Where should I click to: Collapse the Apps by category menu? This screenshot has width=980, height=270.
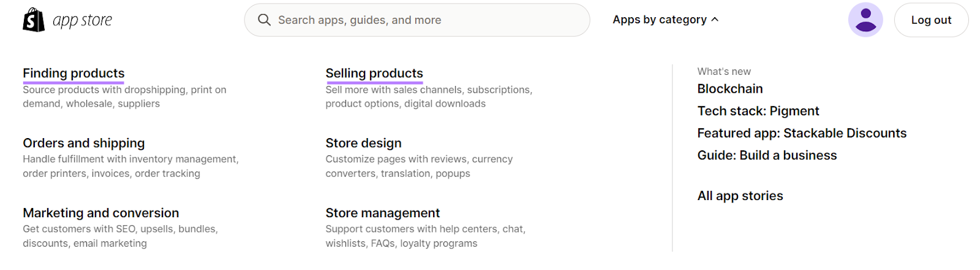(659, 20)
